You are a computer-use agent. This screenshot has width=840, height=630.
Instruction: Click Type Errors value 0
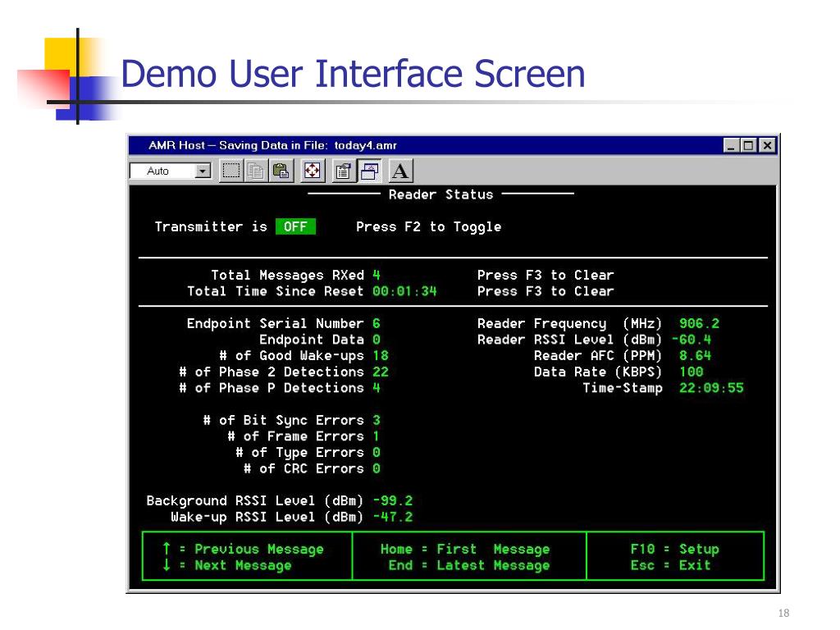coord(377,452)
